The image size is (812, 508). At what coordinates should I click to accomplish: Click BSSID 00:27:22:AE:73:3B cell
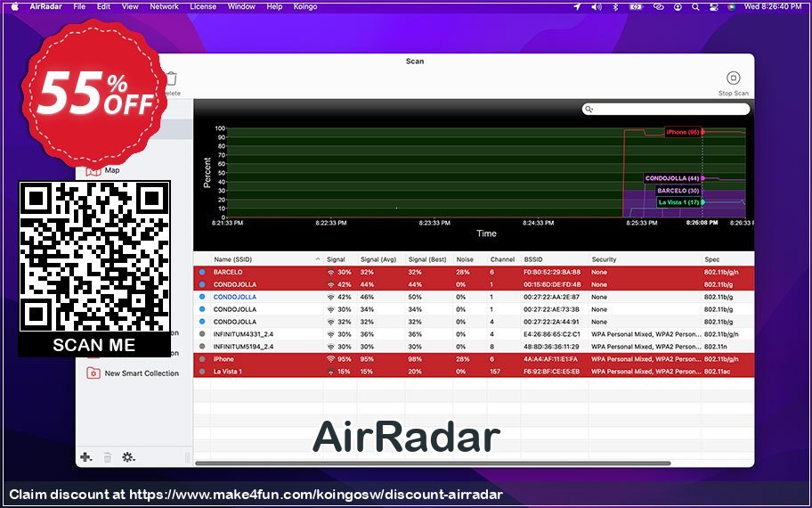(x=551, y=309)
